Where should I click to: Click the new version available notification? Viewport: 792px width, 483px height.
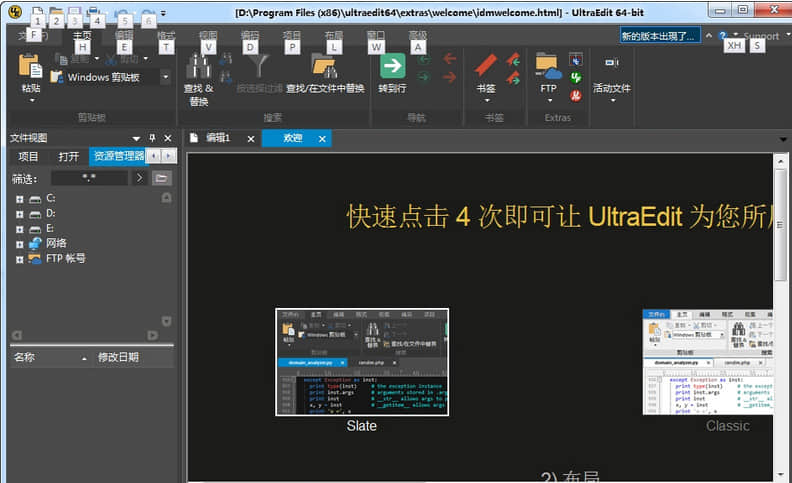click(x=659, y=36)
